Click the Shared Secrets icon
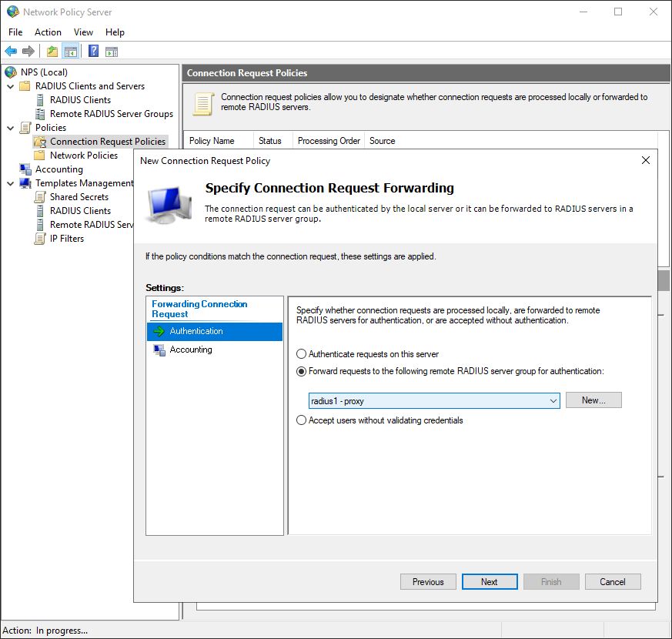The height and width of the screenshot is (639, 672). tap(40, 197)
